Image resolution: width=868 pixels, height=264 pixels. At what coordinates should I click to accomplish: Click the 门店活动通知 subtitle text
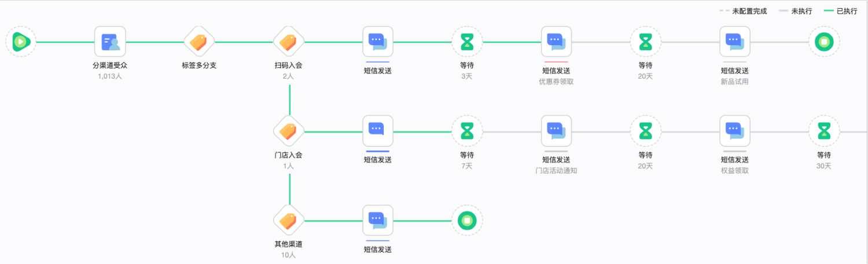point(556,171)
